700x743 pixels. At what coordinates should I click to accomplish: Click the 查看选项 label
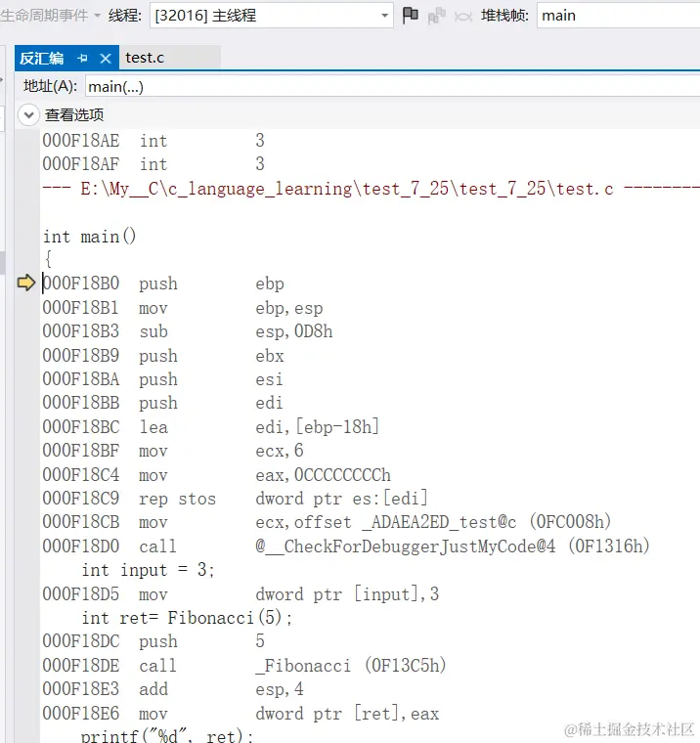pos(74,115)
